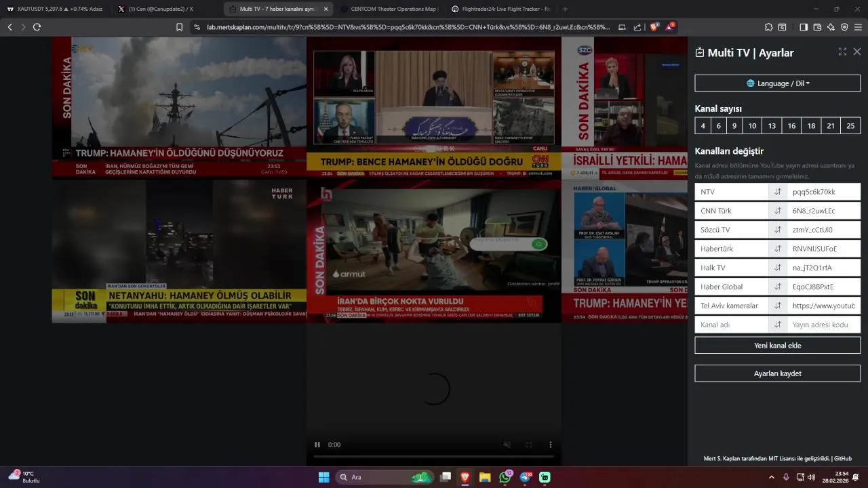
Task: Open File Explorer from the taskbar
Action: pos(485,477)
